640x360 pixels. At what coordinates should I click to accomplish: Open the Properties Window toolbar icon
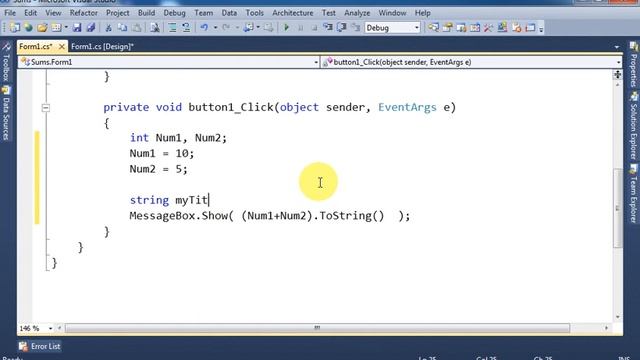click(x=447, y=28)
